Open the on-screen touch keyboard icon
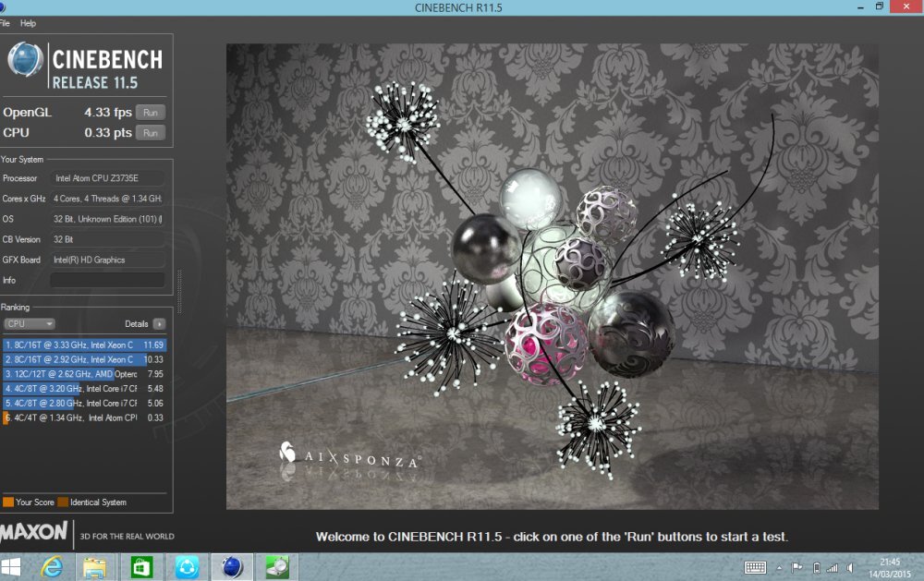Image resolution: width=924 pixels, height=581 pixels. (x=755, y=567)
